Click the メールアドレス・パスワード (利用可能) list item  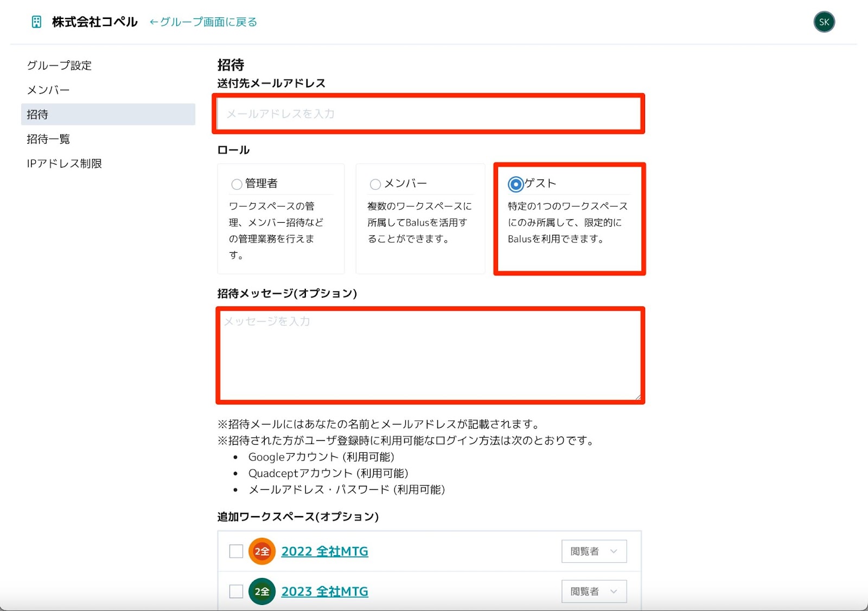click(x=347, y=490)
